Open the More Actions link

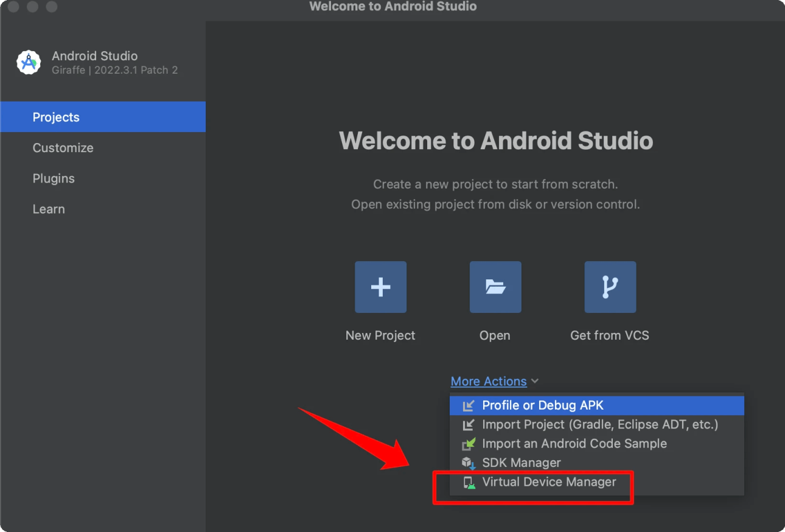tap(489, 382)
